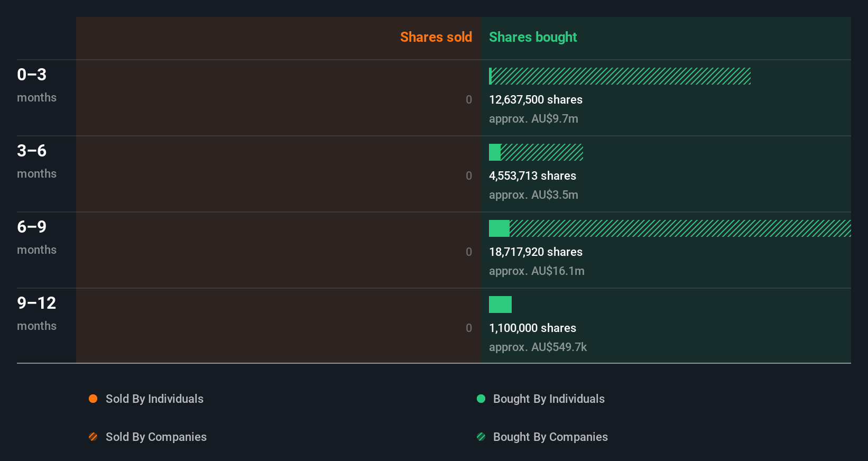Click the solid green 3–6 months bar segment
The width and height of the screenshot is (868, 461).
pos(495,152)
